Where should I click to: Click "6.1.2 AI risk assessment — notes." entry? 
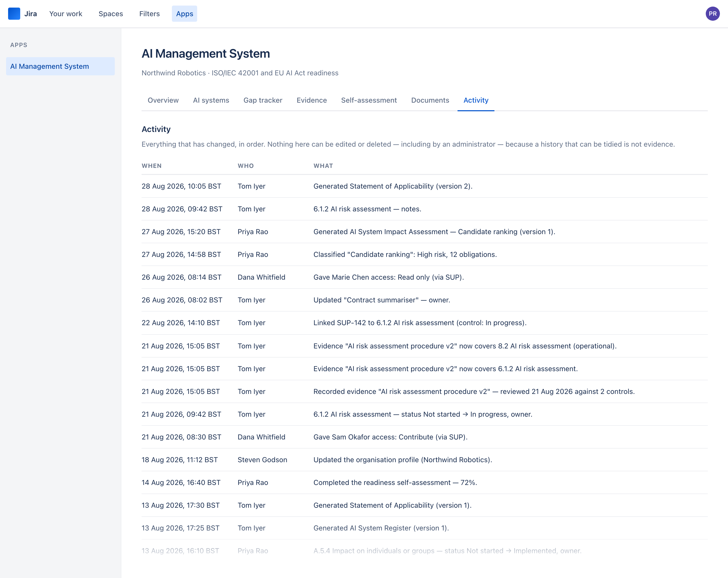coord(367,209)
